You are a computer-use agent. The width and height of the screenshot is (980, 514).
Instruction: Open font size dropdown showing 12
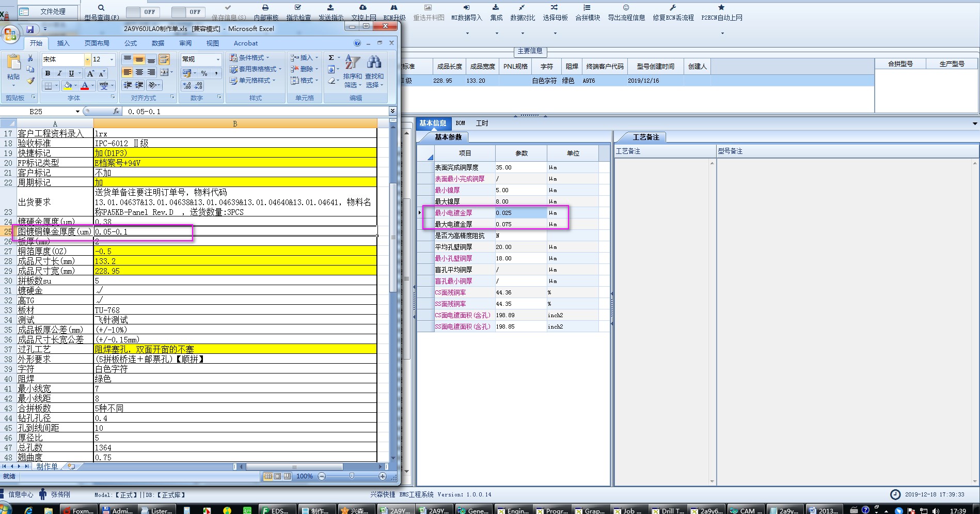click(112, 59)
